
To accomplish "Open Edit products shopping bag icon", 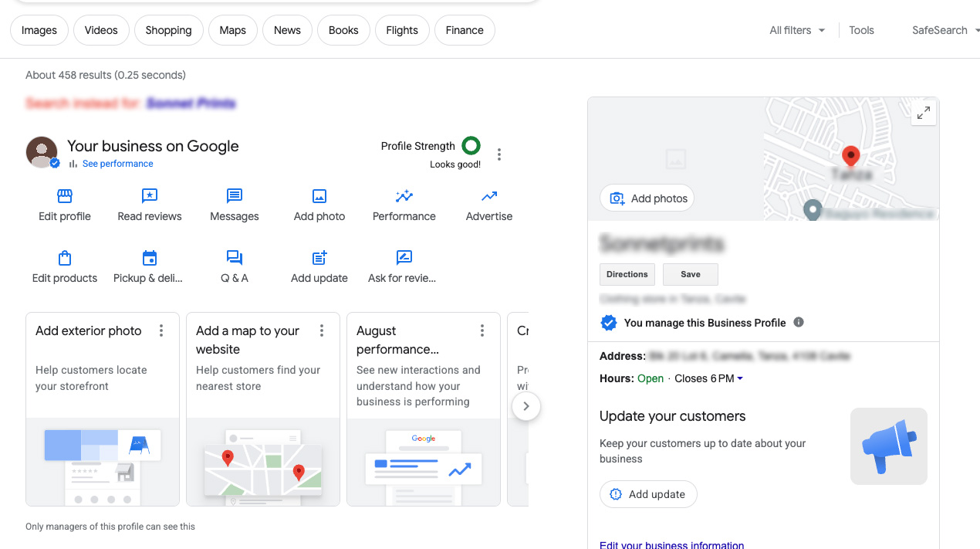I will point(65,258).
